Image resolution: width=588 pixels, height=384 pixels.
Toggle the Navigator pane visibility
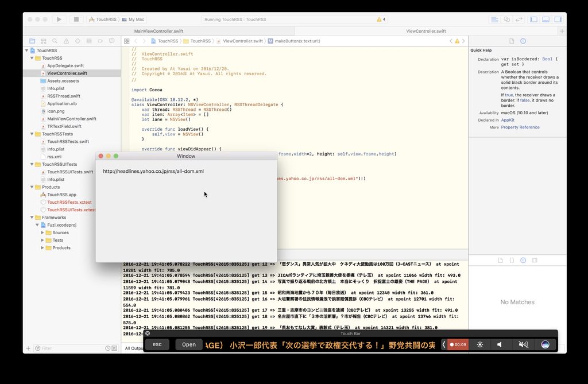[x=533, y=19]
